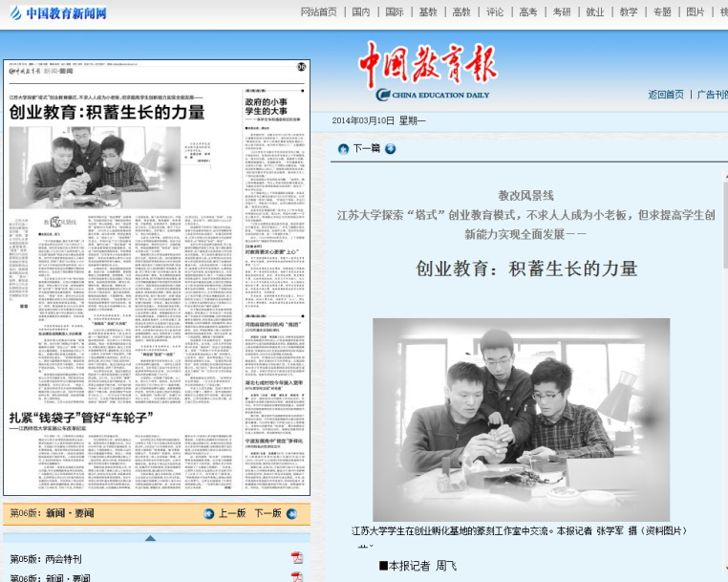Click the arrow icon left of 下一篇
Image resolution: width=728 pixels, height=582 pixels.
click(343, 149)
